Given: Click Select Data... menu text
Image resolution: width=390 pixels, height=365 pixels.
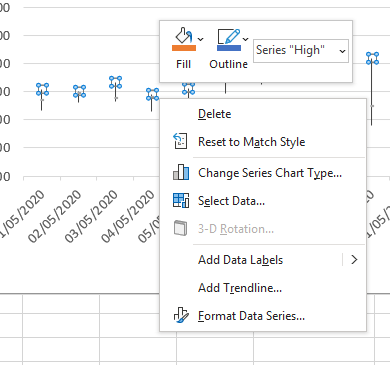Looking at the screenshot, I should coord(231,201).
